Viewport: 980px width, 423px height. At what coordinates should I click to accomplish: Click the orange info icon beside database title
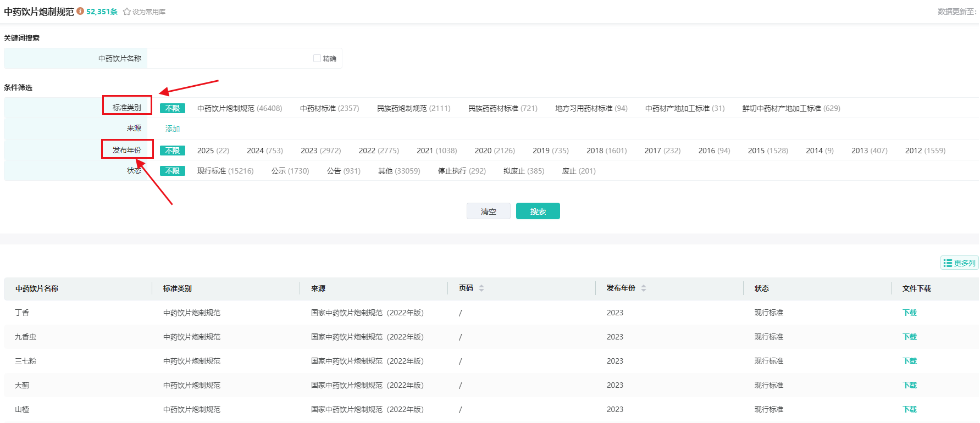(80, 11)
